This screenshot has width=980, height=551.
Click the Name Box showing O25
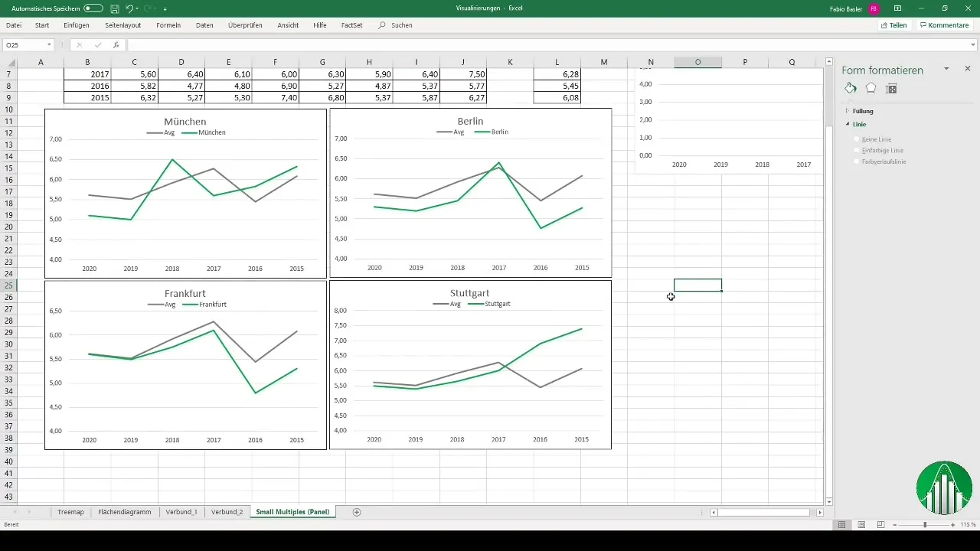pos(23,45)
